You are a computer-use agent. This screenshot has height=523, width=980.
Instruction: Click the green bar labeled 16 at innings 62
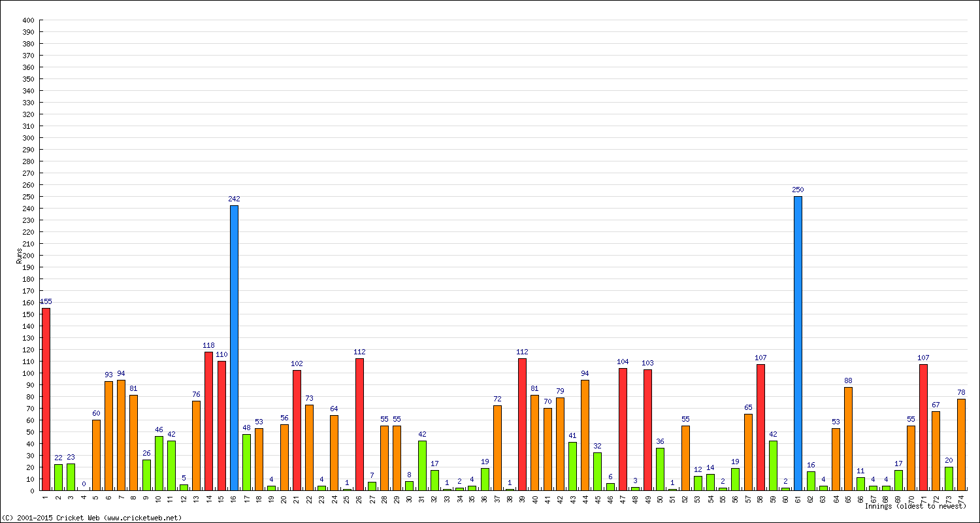point(811,481)
